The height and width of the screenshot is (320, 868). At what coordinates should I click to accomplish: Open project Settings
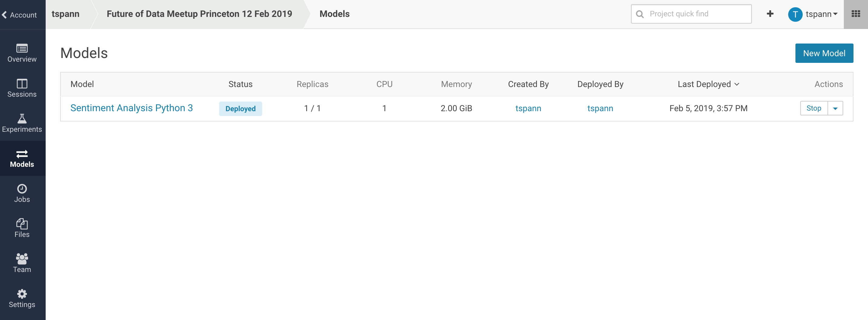[22, 299]
